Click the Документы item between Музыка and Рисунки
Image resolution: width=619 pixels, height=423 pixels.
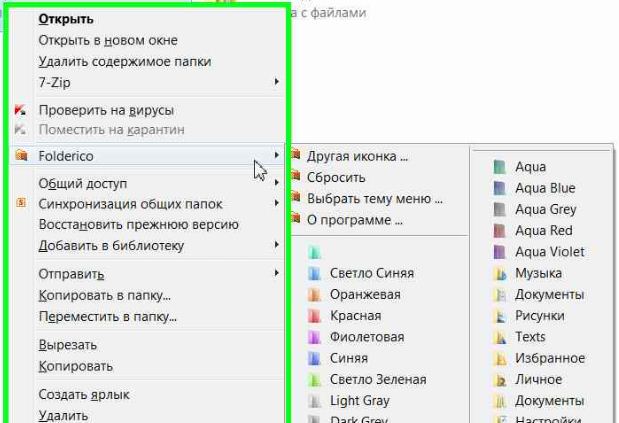coord(549,294)
